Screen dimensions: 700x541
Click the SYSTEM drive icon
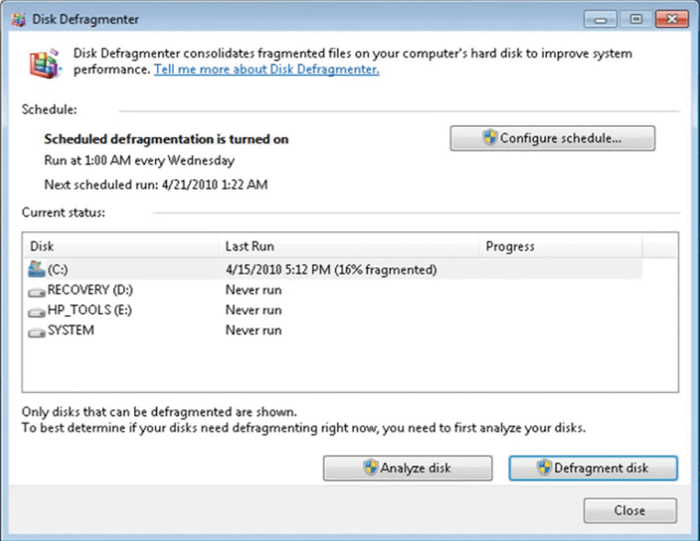[37, 332]
